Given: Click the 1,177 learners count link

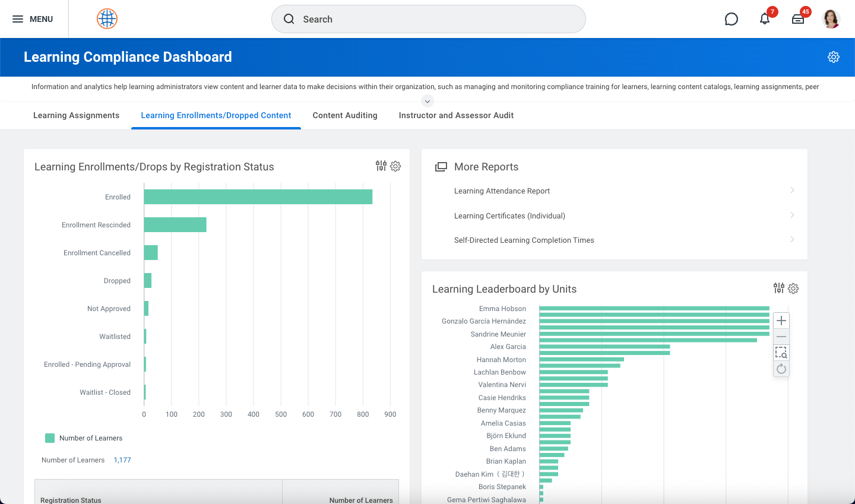Looking at the screenshot, I should pos(122,459).
